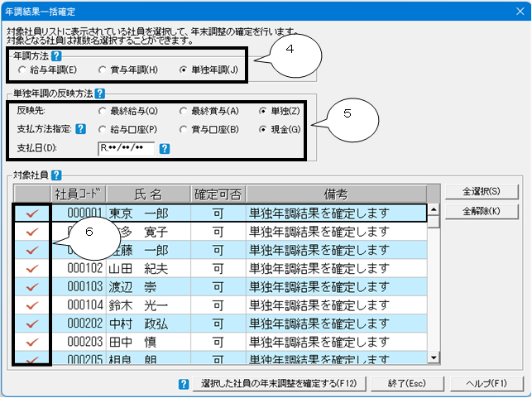Viewport: 532px width, 398px height.
Task: Click 確定可否 column header
Action: [218, 194]
